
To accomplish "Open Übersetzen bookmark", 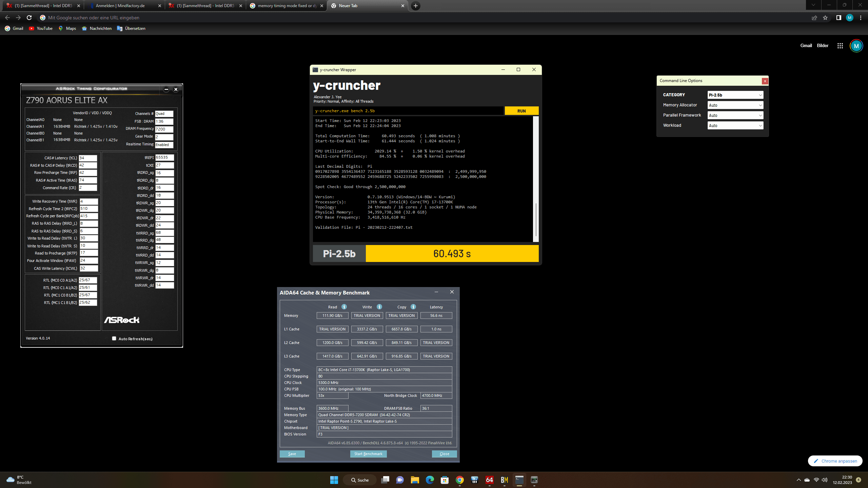I will 131,28.
